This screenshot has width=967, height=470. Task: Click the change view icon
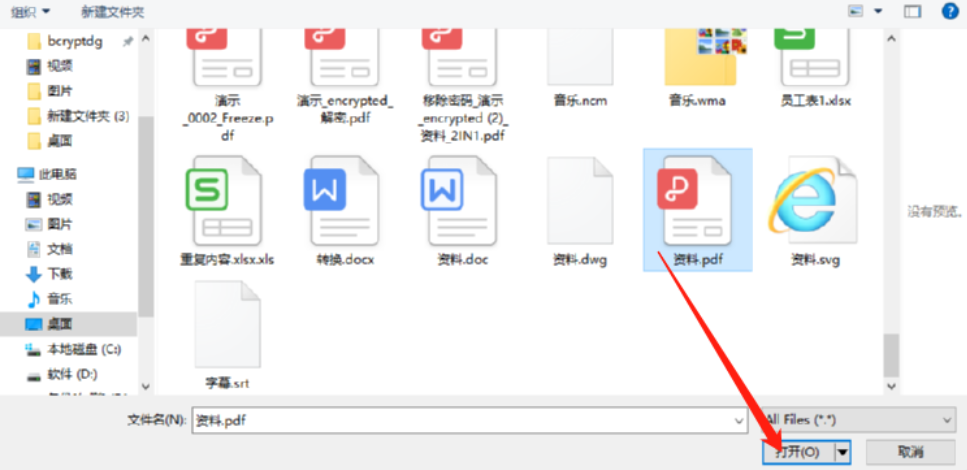click(x=857, y=11)
